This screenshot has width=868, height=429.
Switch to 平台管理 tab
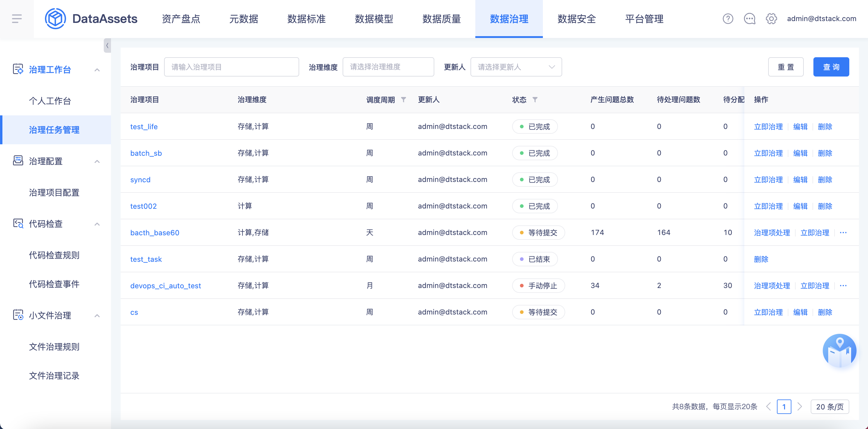(644, 18)
